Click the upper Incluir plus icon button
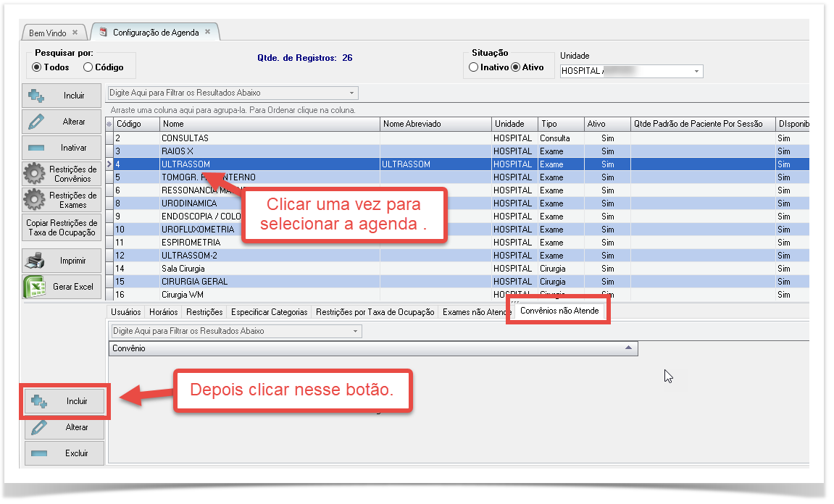 [37, 96]
